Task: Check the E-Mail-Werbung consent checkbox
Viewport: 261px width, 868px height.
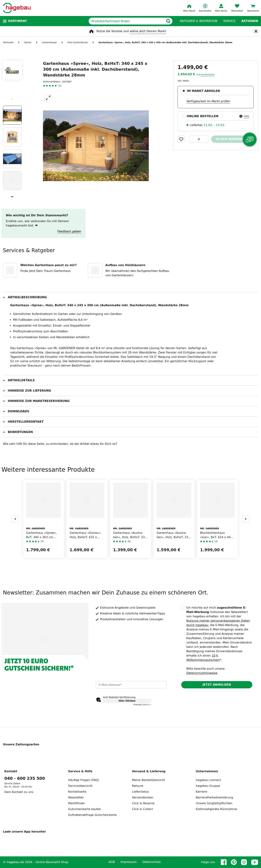Action: click(x=183, y=608)
